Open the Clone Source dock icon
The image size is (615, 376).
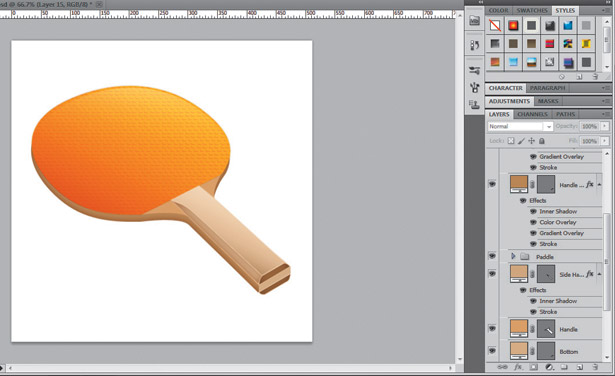(x=474, y=104)
